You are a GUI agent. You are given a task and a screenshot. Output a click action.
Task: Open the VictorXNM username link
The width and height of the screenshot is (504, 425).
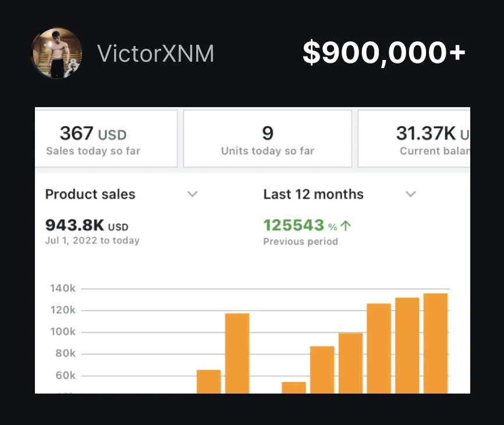coord(155,54)
